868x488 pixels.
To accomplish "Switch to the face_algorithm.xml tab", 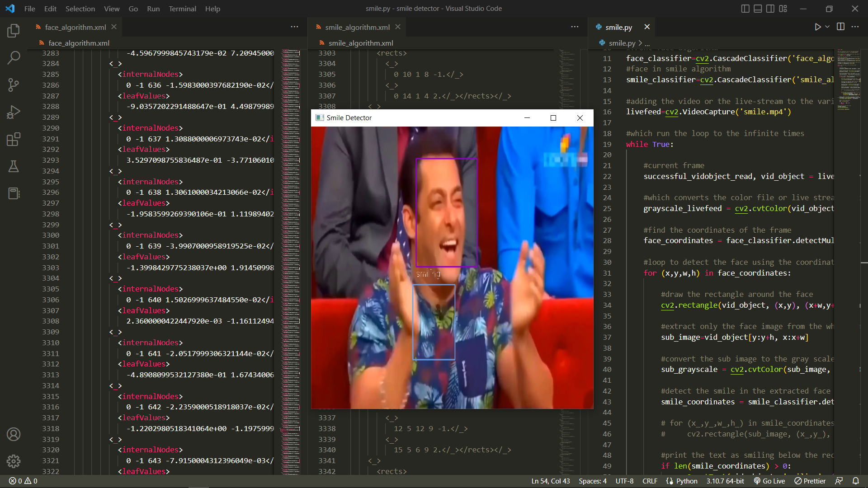I will [x=75, y=27].
